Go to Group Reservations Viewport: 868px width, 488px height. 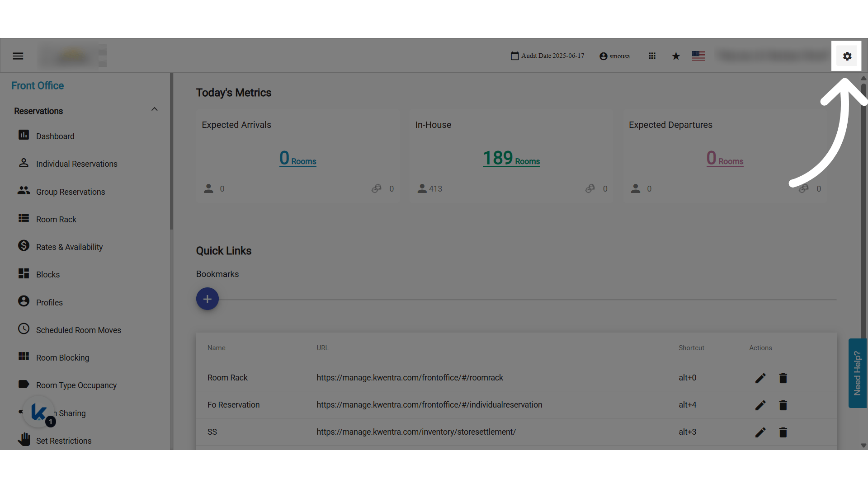[x=71, y=192]
